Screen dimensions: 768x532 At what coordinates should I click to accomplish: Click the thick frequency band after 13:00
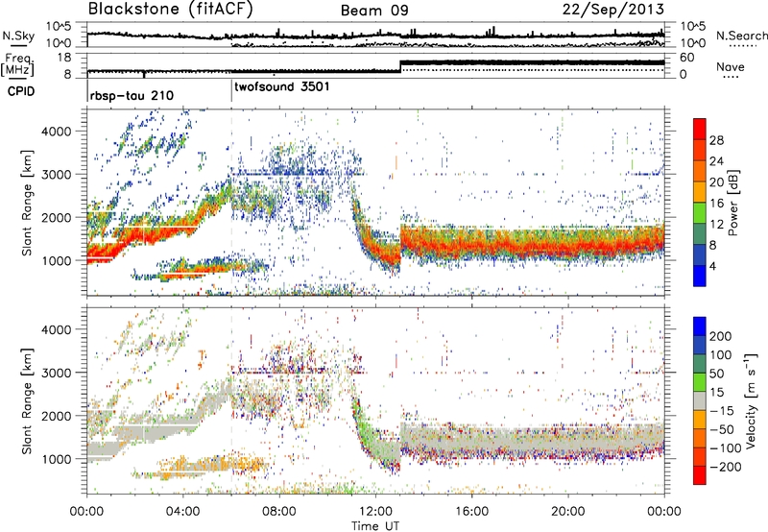tap(533, 62)
